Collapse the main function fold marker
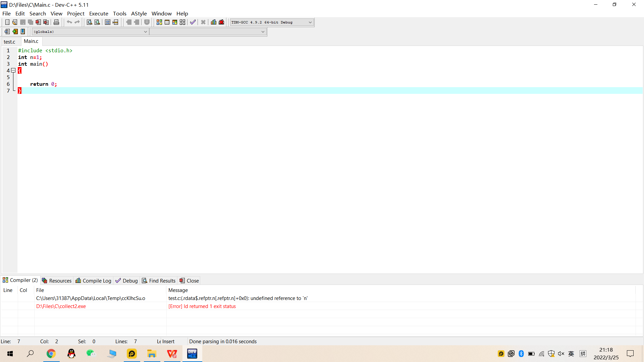Viewport: 644px width, 362px height. tap(13, 70)
